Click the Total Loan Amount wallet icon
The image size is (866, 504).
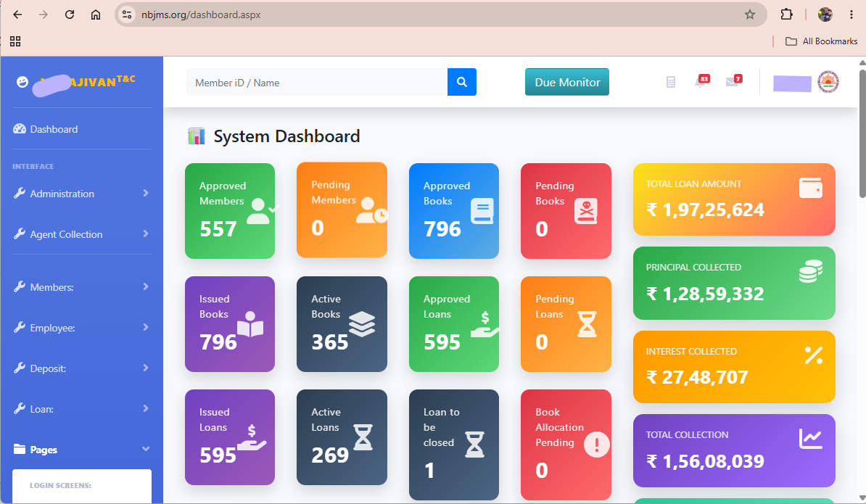(811, 189)
